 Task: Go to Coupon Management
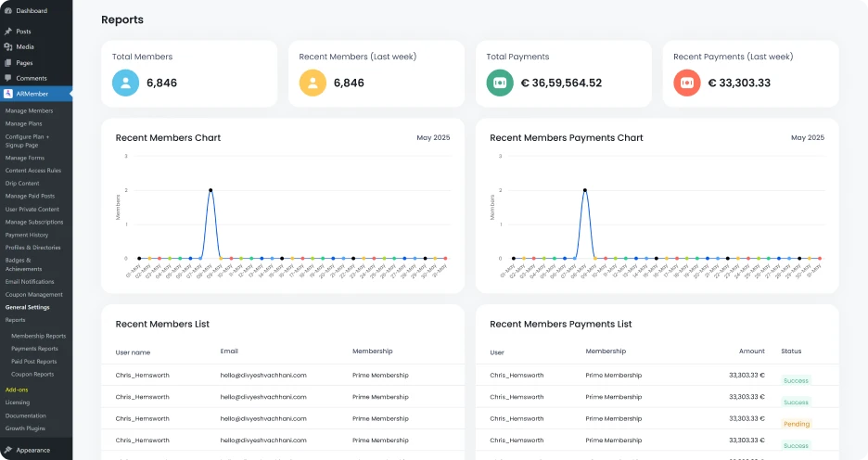pyautogui.click(x=33, y=294)
